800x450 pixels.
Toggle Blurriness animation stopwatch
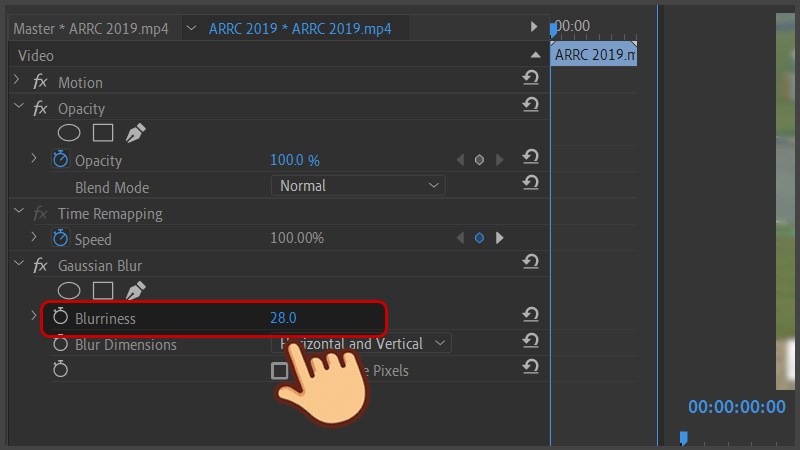tap(60, 316)
